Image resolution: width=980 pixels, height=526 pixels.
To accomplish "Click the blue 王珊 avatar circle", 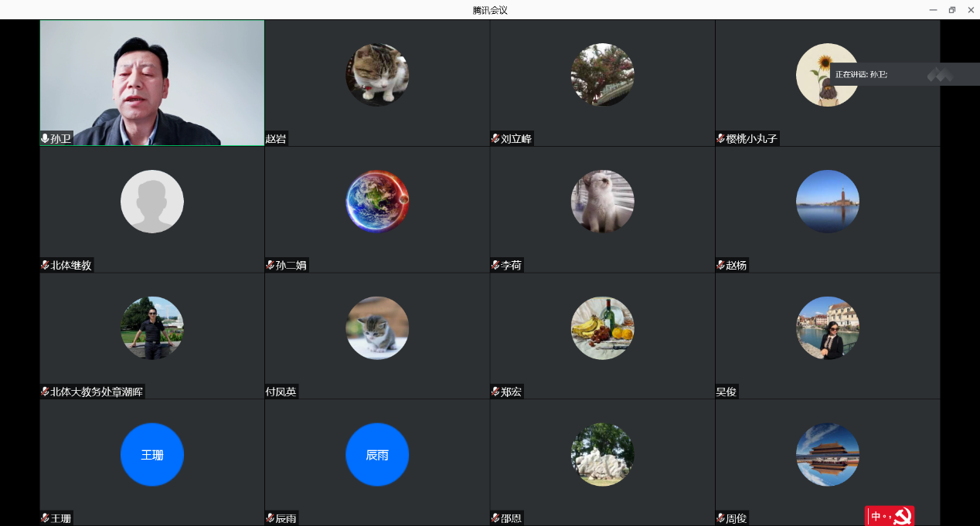I will coord(152,455).
